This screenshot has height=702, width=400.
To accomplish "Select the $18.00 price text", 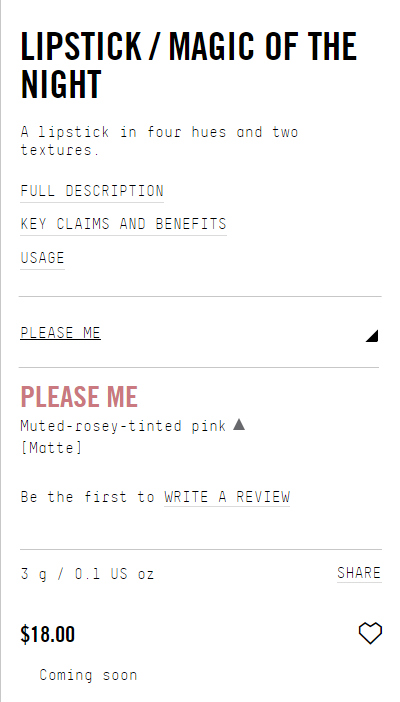I will 47,634.
